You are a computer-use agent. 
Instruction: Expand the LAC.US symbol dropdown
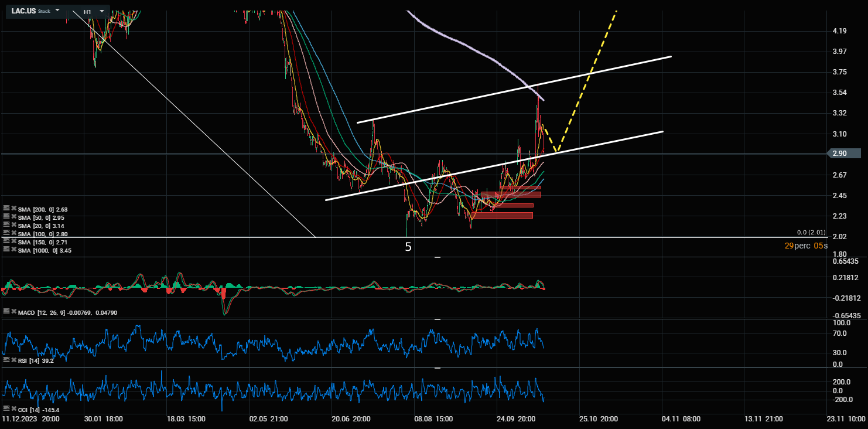(57, 11)
